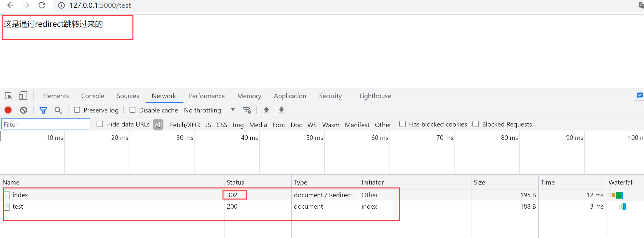Filter requests by JS

tap(208, 125)
